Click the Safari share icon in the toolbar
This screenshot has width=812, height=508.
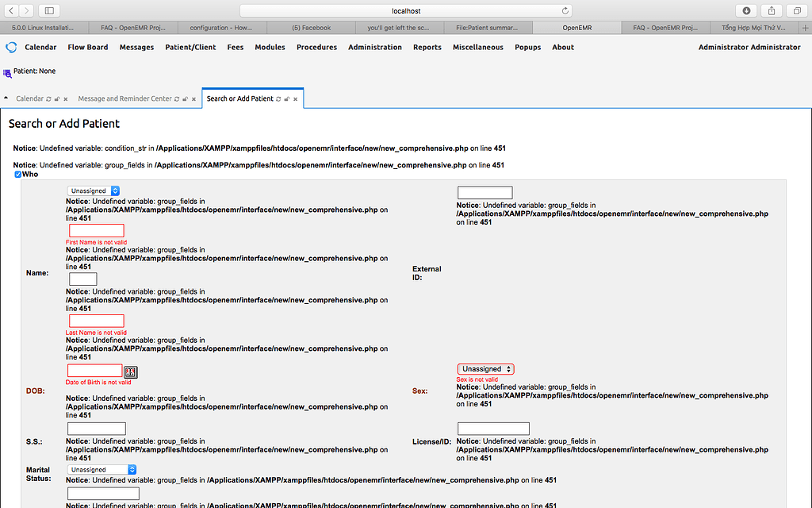click(x=770, y=11)
